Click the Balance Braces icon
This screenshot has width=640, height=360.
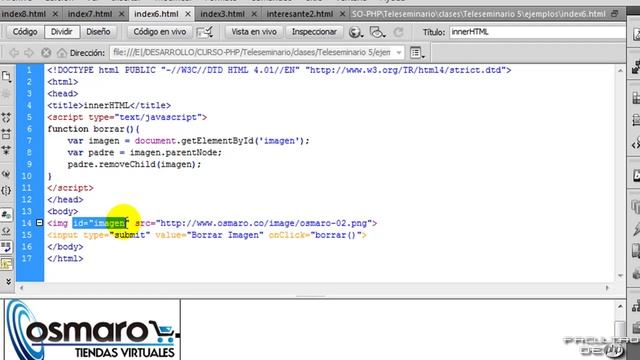click(6, 190)
